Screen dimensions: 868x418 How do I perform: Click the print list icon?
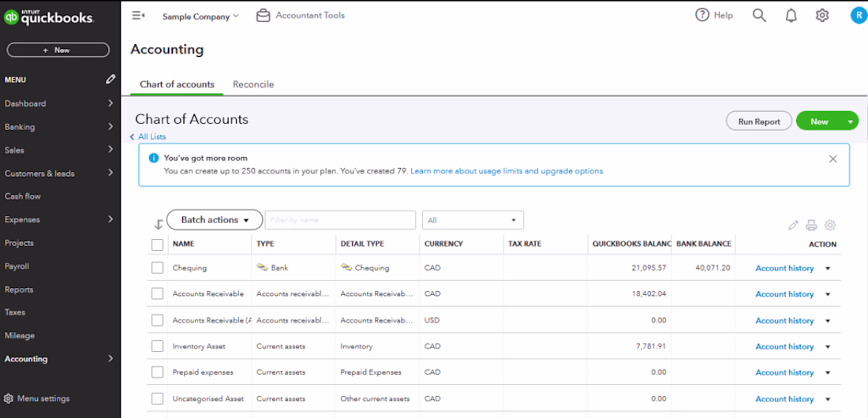coord(811,226)
